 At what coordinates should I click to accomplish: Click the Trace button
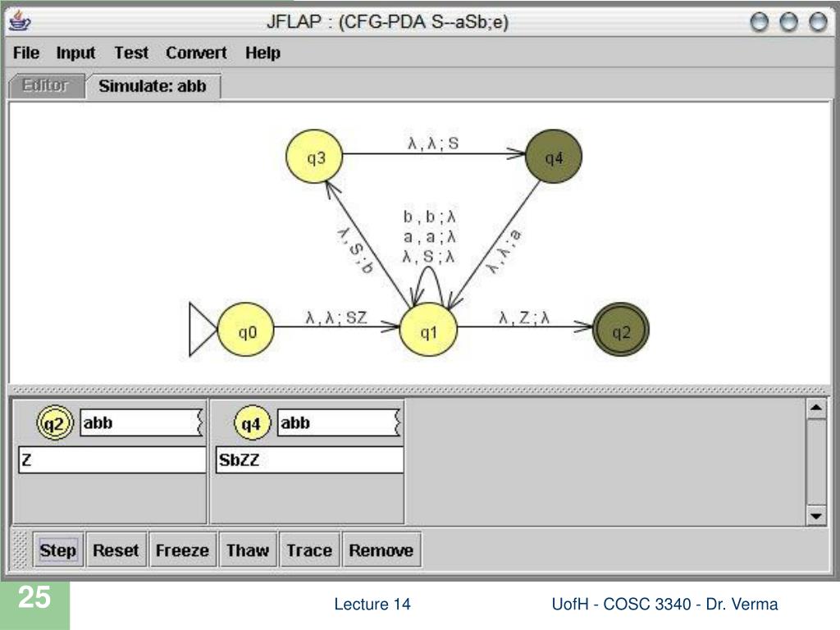pyautogui.click(x=309, y=550)
